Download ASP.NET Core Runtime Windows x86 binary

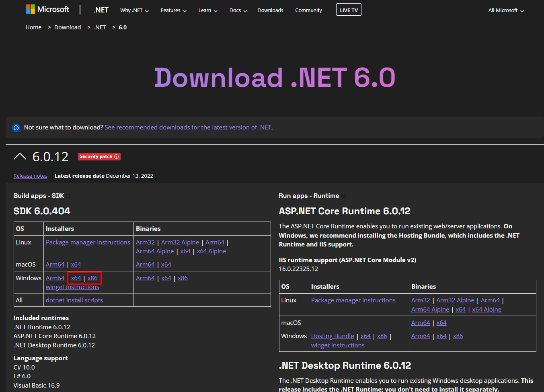[x=458, y=336]
